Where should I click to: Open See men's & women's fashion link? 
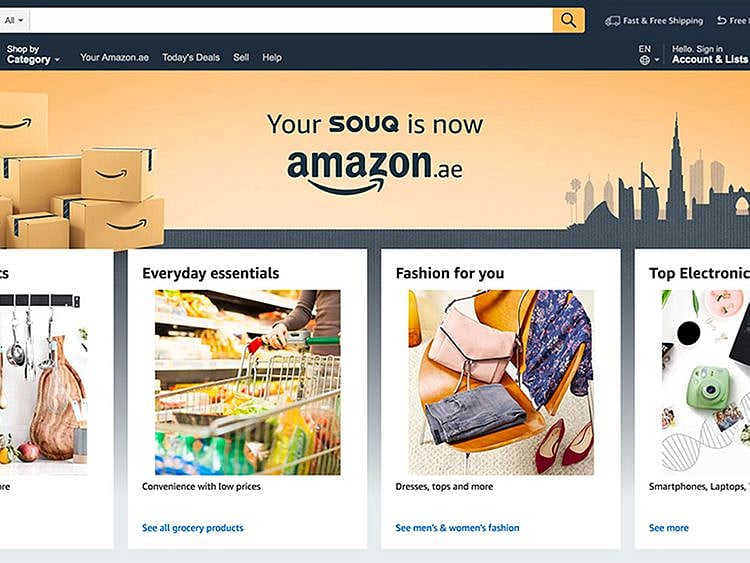pyautogui.click(x=457, y=528)
